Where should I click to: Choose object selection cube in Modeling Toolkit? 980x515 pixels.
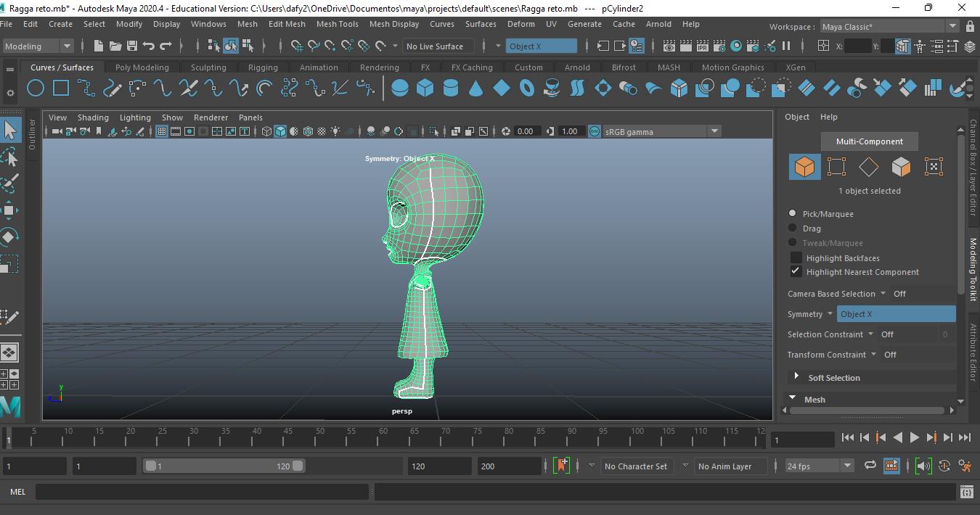click(x=804, y=167)
